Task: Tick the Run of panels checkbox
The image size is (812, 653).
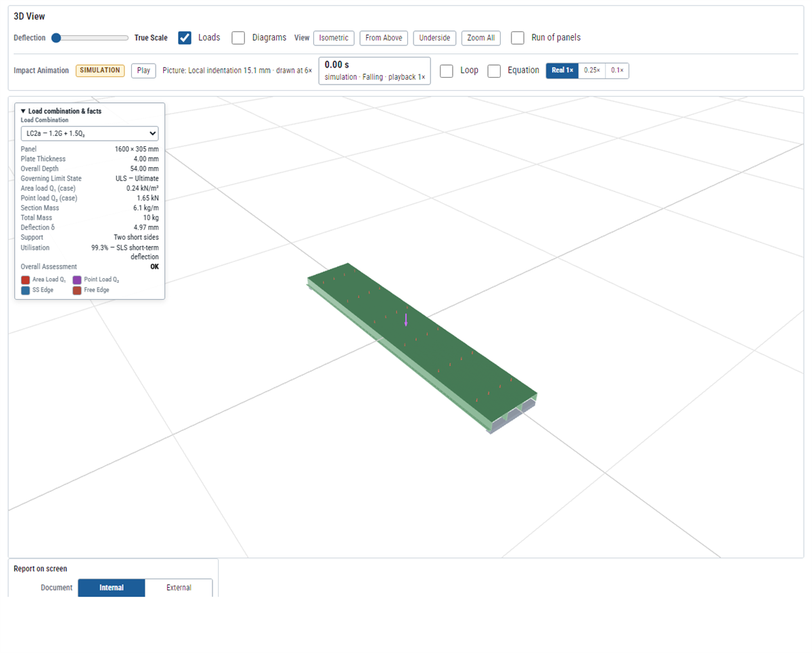Action: pyautogui.click(x=518, y=38)
